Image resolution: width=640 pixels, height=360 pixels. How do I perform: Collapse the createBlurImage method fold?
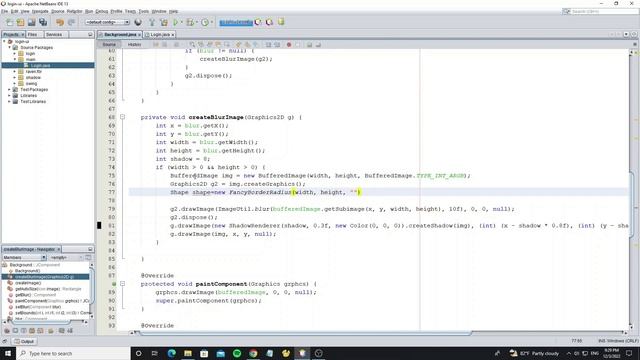[x=122, y=117]
